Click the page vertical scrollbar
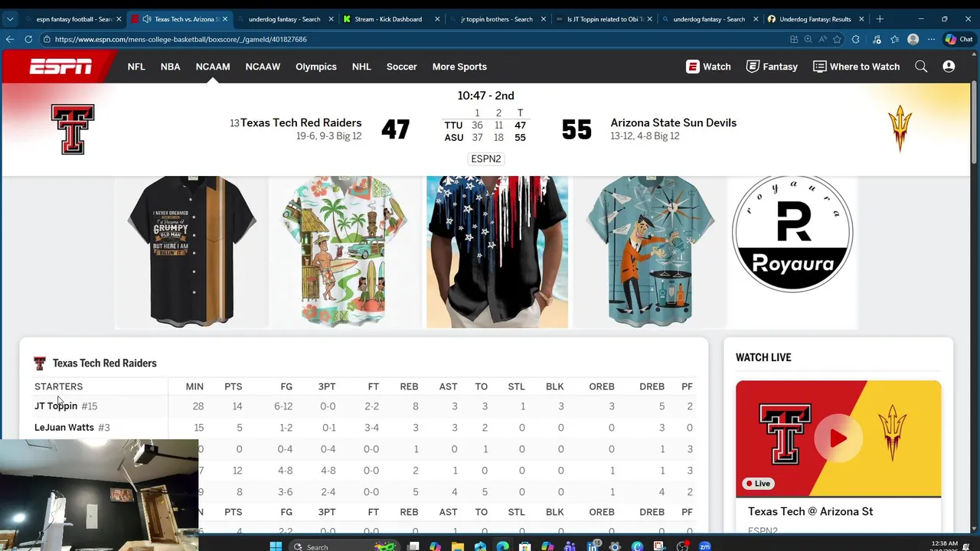Screen dimensions: 980x551 click(x=975, y=121)
